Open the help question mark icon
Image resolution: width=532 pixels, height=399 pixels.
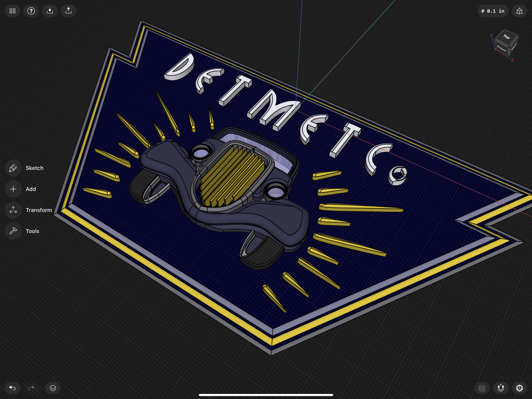[31, 11]
